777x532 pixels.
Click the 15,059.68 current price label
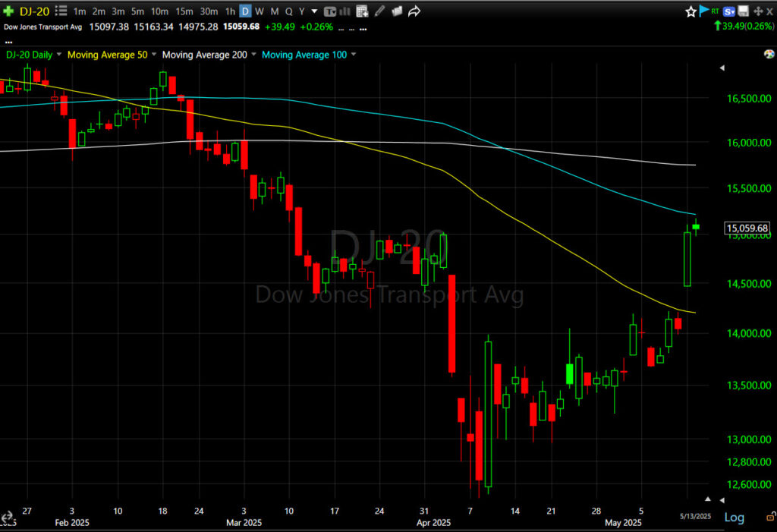[747, 228]
